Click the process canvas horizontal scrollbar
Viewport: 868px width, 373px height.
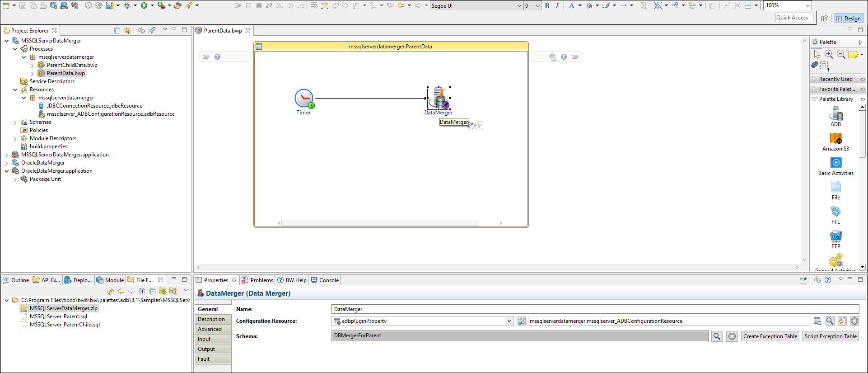pos(379,223)
